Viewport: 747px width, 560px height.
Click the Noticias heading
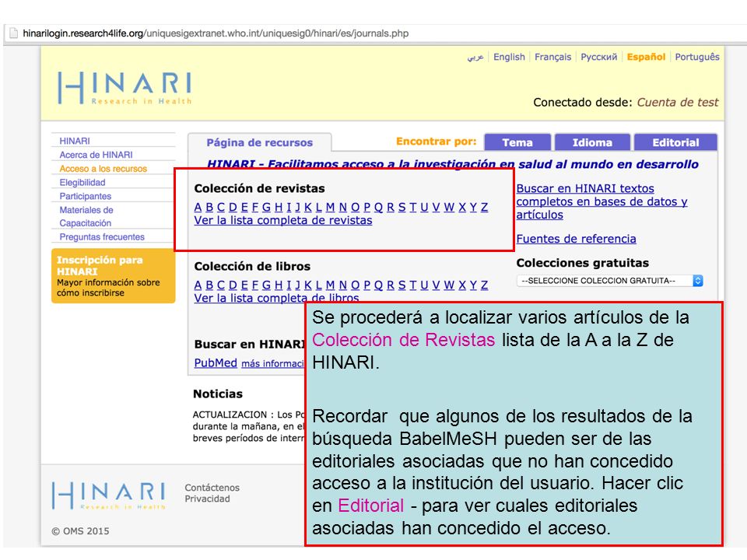tap(218, 394)
